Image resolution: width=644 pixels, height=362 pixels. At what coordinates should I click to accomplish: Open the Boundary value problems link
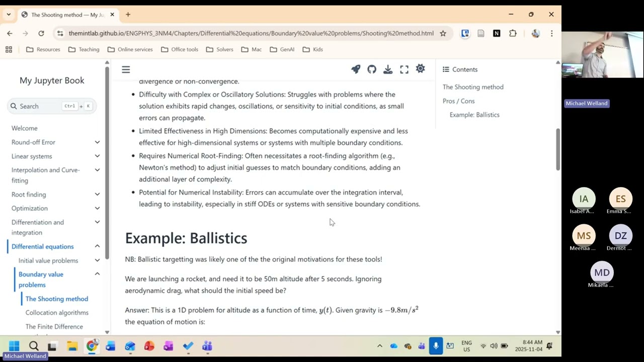point(41,280)
